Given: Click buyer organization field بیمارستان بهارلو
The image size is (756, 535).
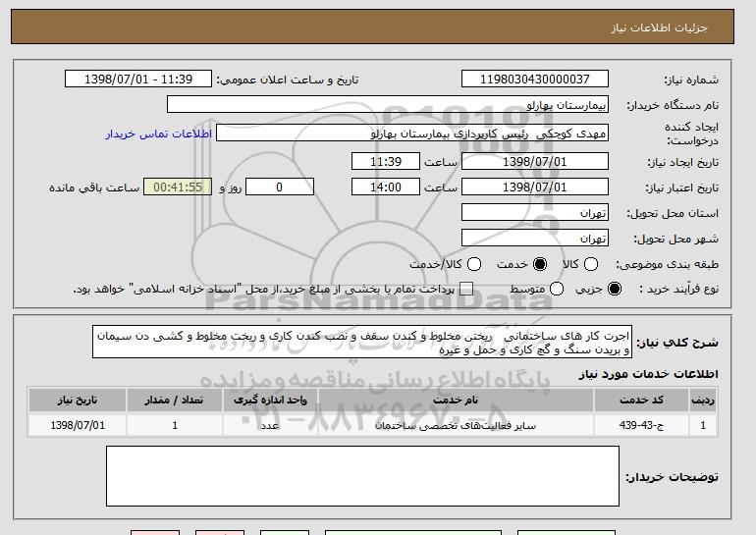Looking at the screenshot, I should pos(388,105).
